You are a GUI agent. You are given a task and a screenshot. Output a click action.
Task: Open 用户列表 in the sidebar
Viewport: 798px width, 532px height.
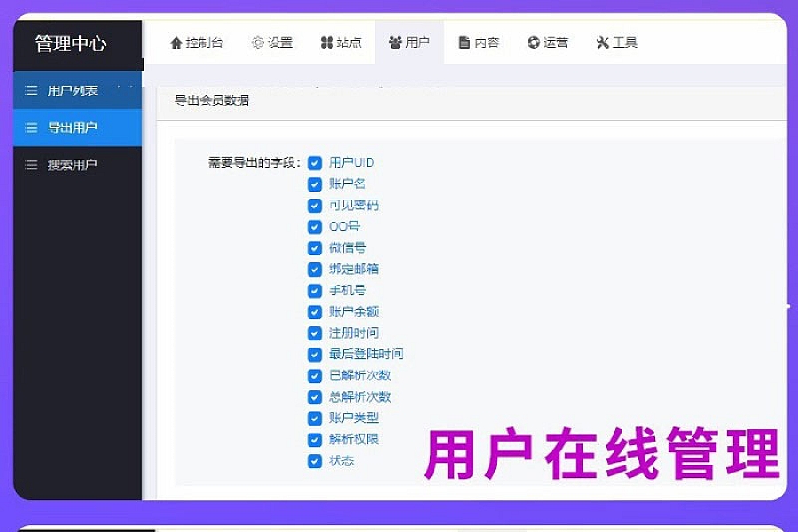[x=78, y=90]
